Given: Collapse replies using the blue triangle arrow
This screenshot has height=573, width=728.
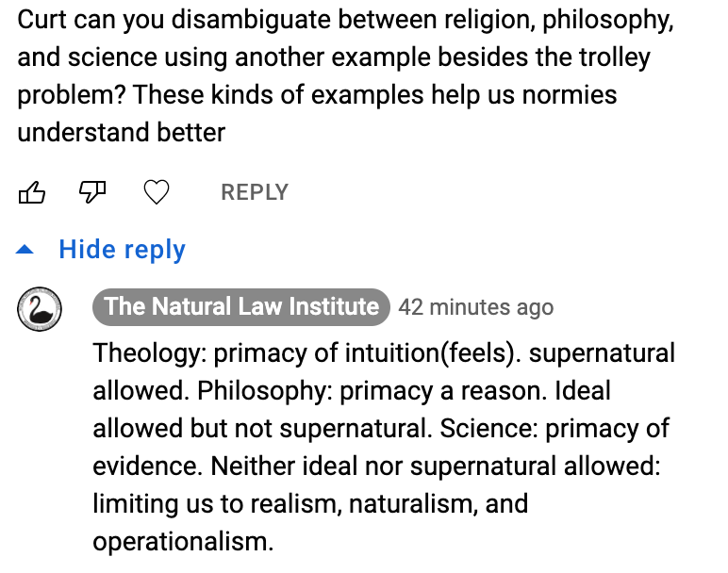Looking at the screenshot, I should click(27, 250).
